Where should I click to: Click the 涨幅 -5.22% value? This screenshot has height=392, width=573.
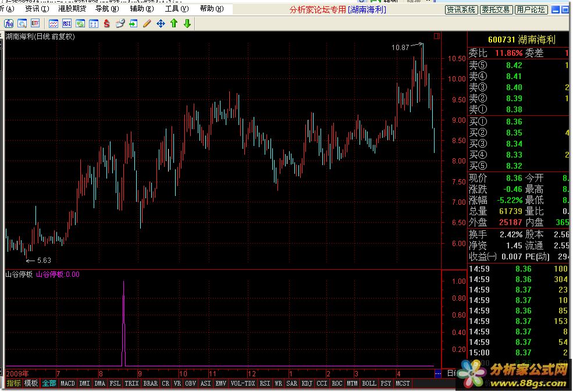[510, 200]
